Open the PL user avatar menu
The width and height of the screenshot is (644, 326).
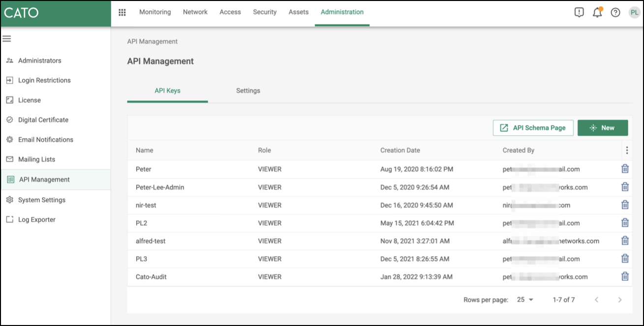pos(634,13)
